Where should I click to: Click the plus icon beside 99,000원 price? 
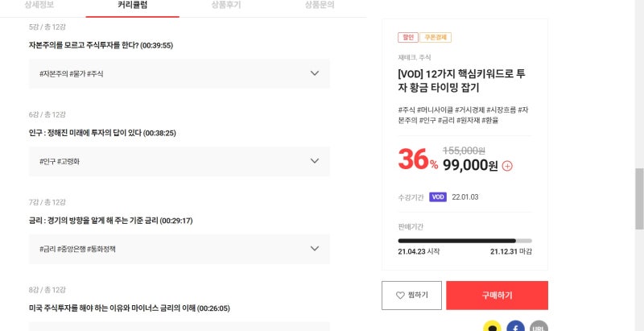pos(507,166)
